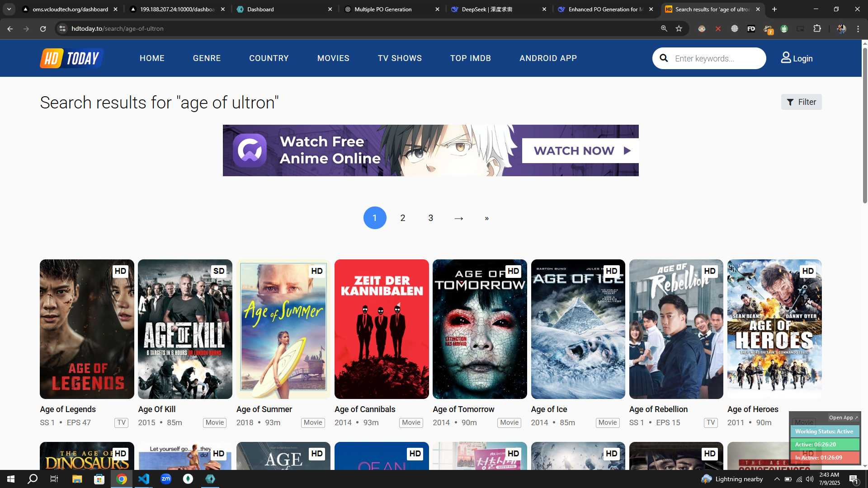This screenshot has height=488, width=868.
Task: Open the GENRE menu
Action: point(207,58)
